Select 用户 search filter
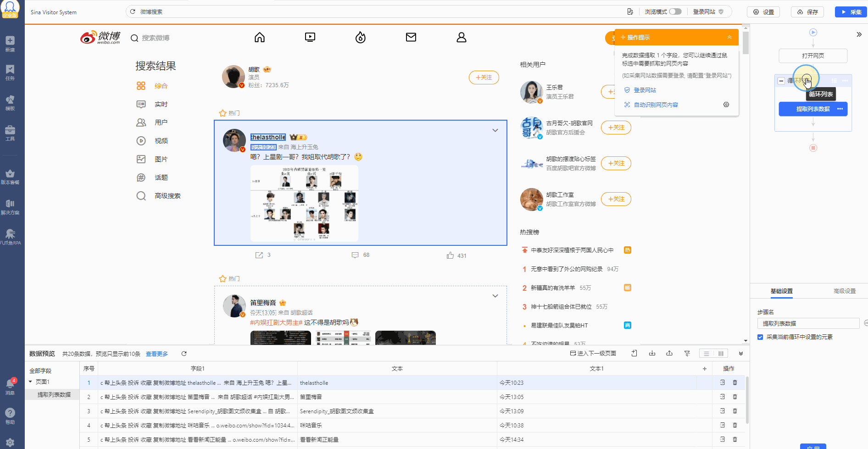The width and height of the screenshot is (868, 449). click(161, 122)
